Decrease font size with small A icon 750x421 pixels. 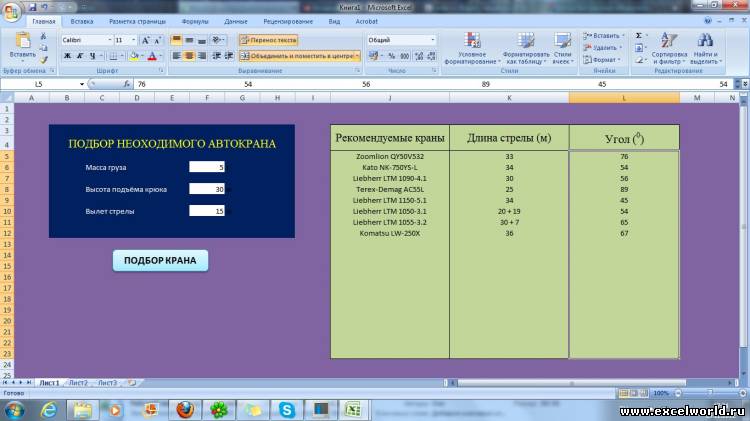pos(157,40)
